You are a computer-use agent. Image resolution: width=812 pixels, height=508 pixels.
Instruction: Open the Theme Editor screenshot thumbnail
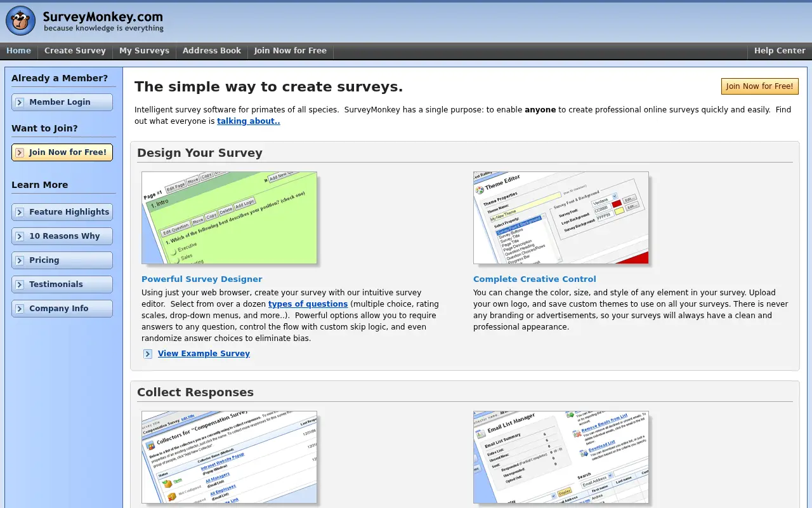(x=561, y=218)
